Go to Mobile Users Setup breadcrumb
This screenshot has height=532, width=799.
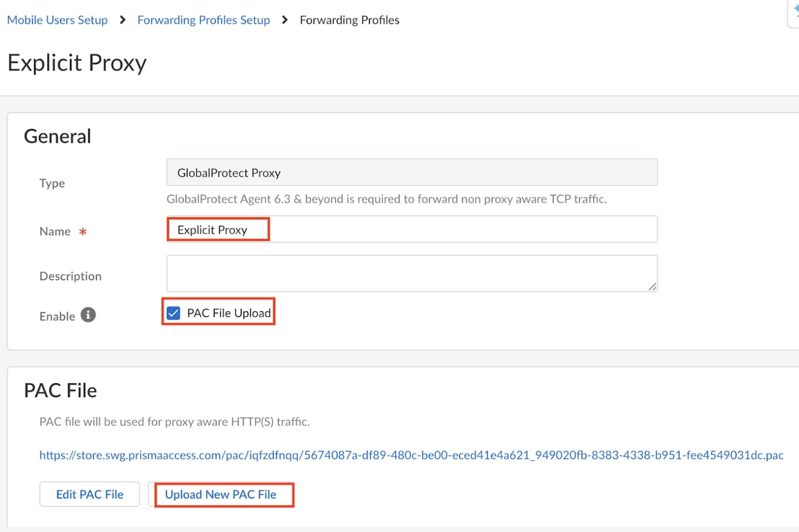tap(58, 20)
